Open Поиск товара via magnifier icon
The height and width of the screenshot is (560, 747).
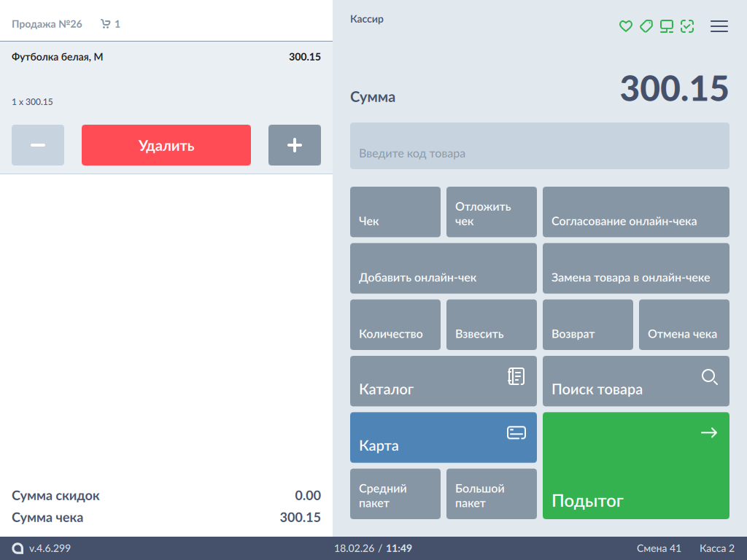point(709,377)
